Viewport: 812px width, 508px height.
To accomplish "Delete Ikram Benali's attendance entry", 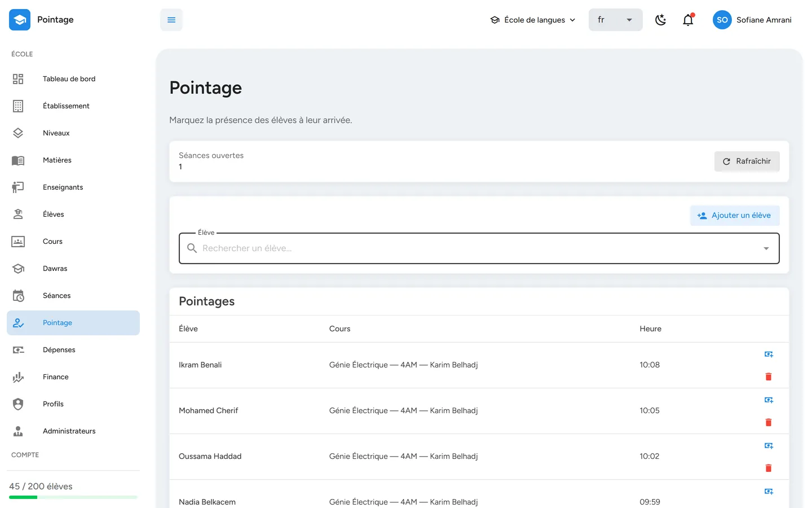I will coord(769,376).
